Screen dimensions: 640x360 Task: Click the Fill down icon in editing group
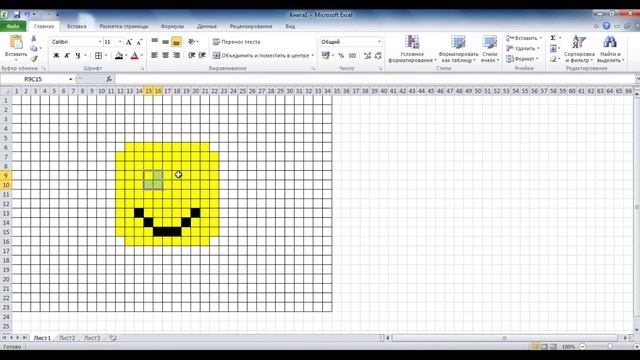click(553, 49)
